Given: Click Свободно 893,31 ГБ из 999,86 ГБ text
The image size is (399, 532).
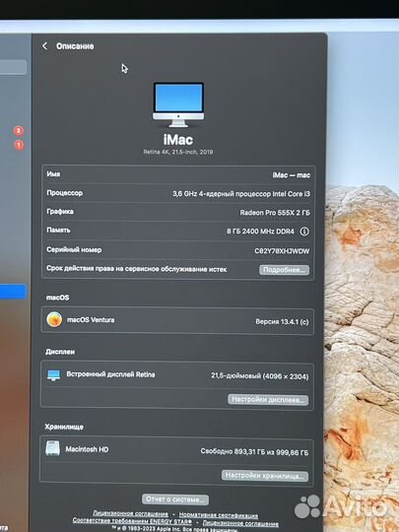Looking at the screenshot, I should 254,452.
